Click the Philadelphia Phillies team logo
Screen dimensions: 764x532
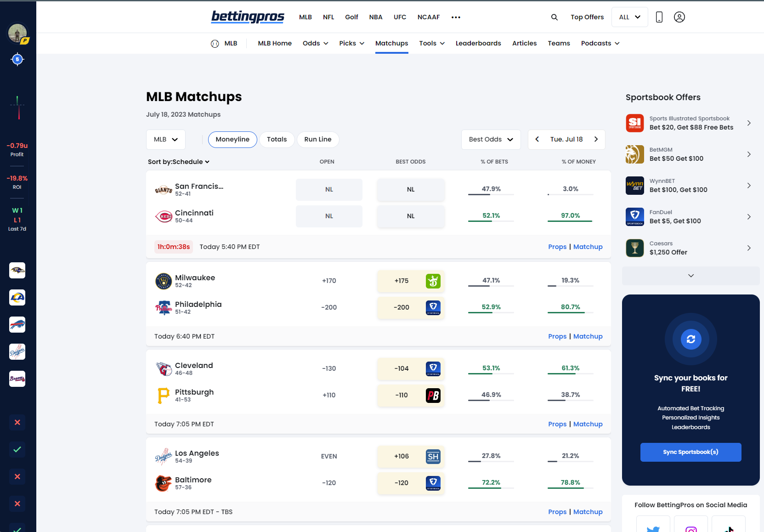[x=164, y=308]
